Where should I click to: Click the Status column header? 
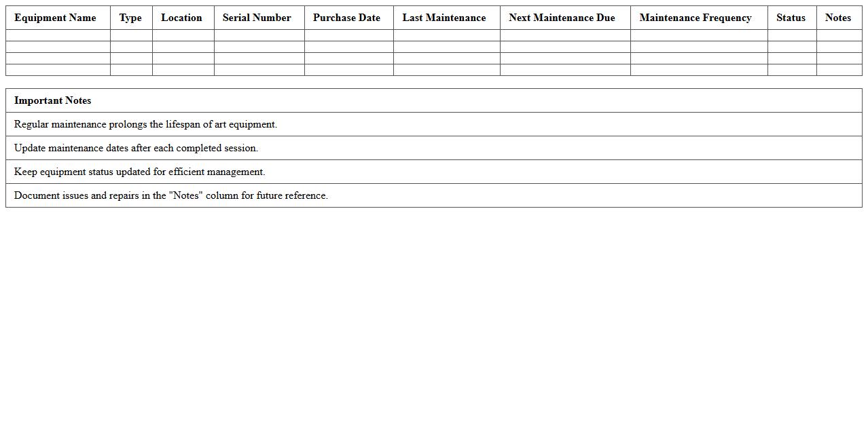[791, 18]
